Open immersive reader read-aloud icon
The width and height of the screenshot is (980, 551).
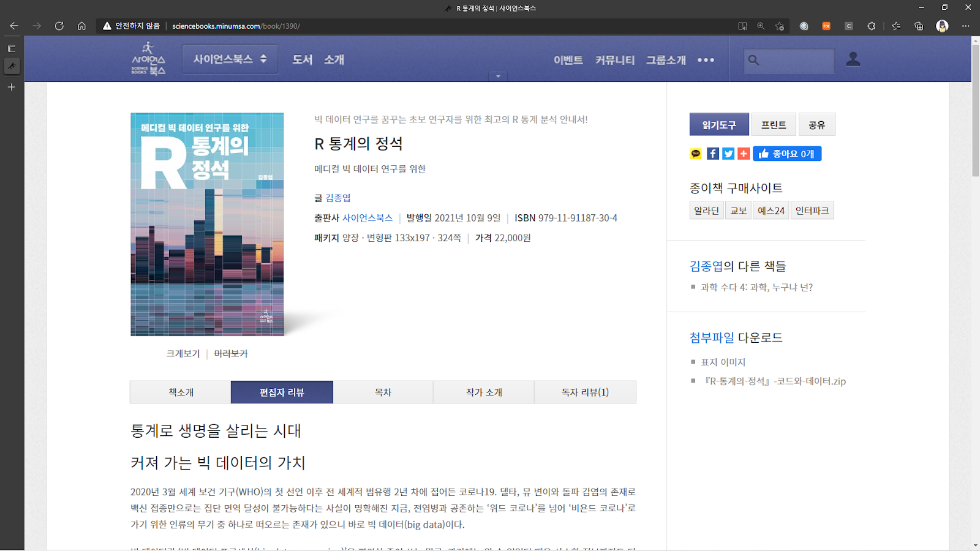point(742,26)
